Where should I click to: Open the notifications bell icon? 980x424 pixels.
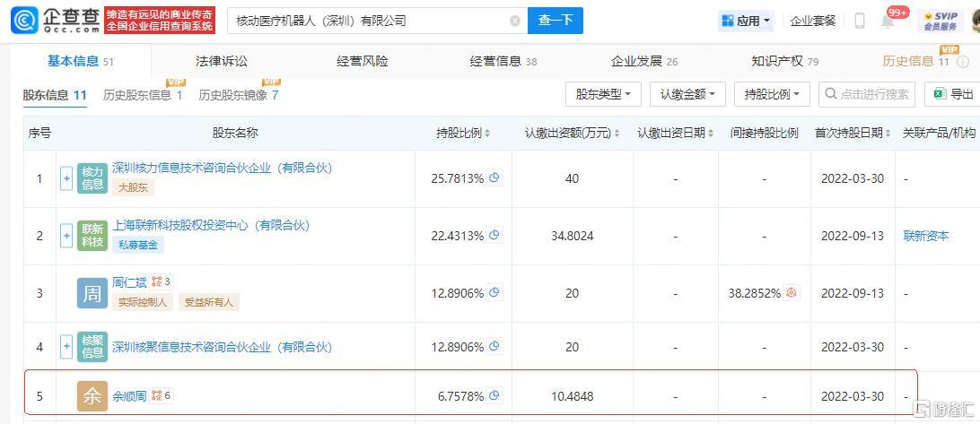pyautogui.click(x=888, y=22)
